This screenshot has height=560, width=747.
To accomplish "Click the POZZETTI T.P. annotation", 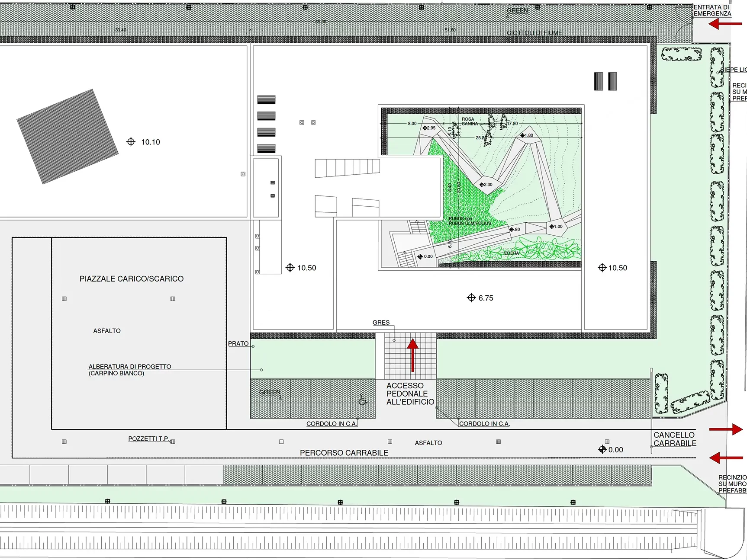I will point(148,438).
